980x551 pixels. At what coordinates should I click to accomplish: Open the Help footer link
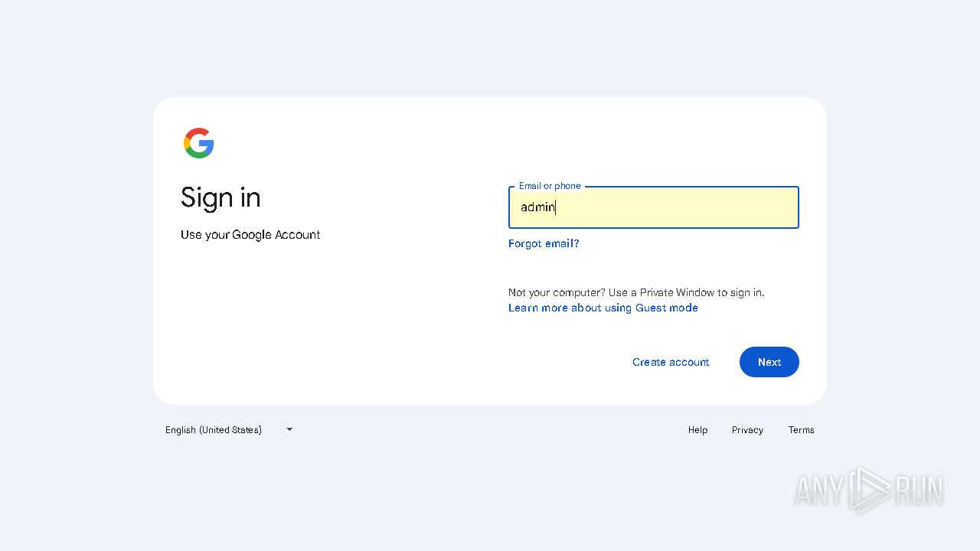[697, 430]
